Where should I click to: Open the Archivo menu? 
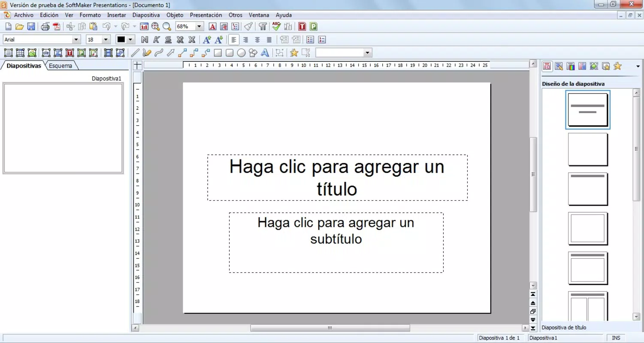24,15
